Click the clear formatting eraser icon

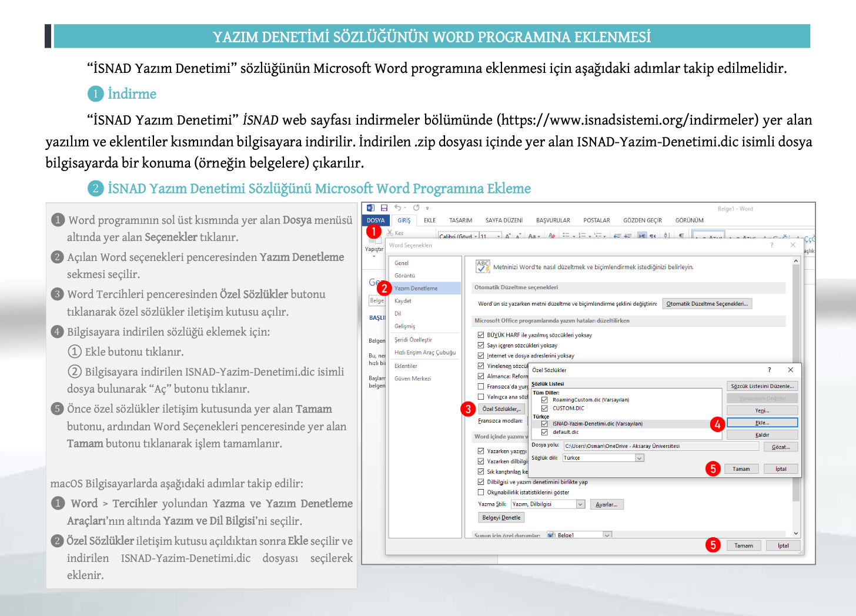point(551,236)
